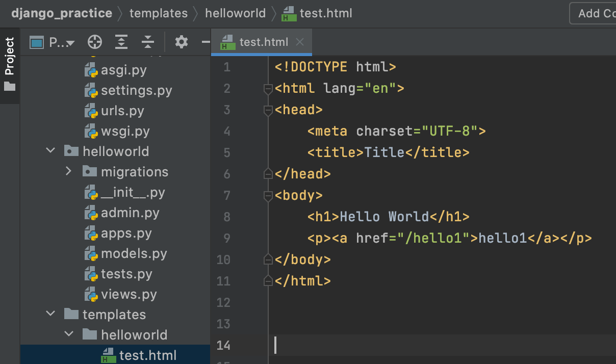Click the Title text in title tag
Screen dimensions: 616x364
pos(384,152)
